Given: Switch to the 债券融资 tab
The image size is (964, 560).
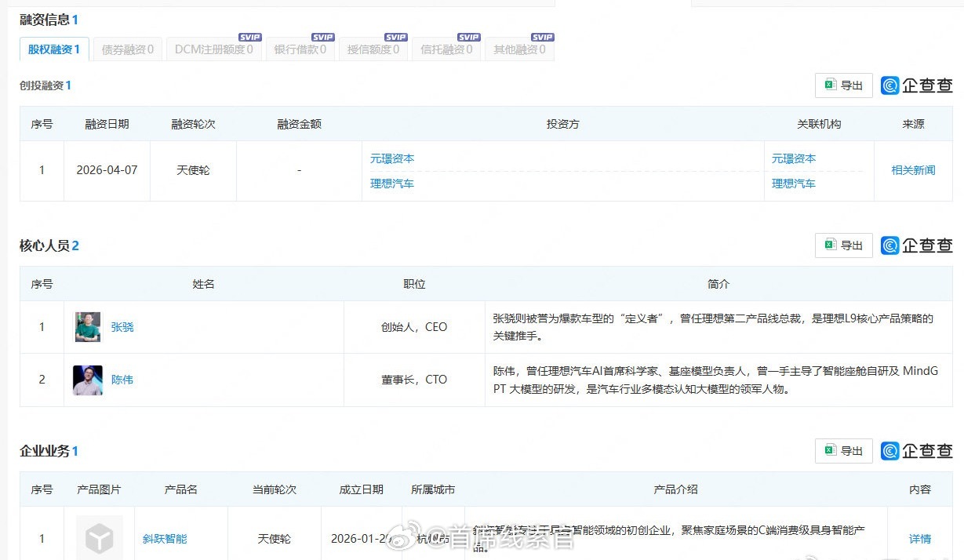Looking at the screenshot, I should (x=128, y=49).
